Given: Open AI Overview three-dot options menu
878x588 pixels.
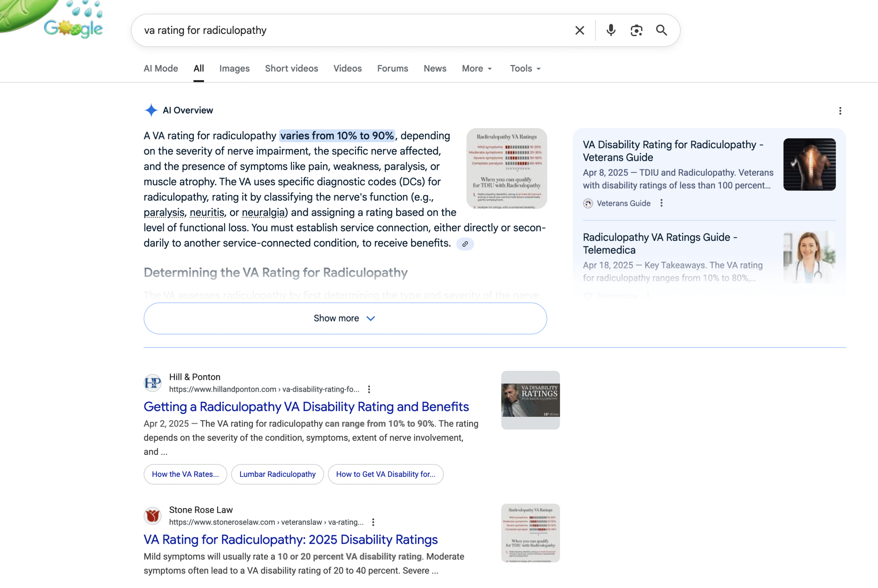Looking at the screenshot, I should (x=840, y=110).
